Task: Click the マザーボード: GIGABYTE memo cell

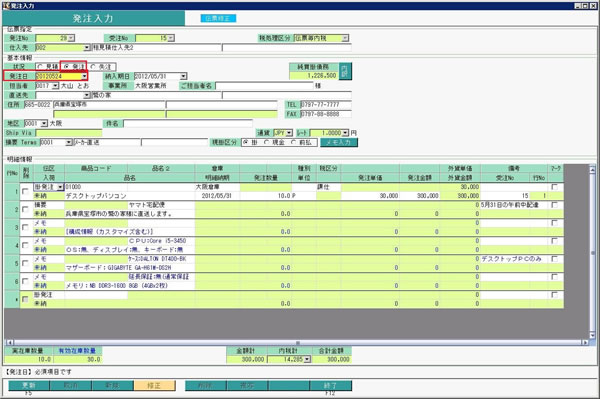Action: 129,267
